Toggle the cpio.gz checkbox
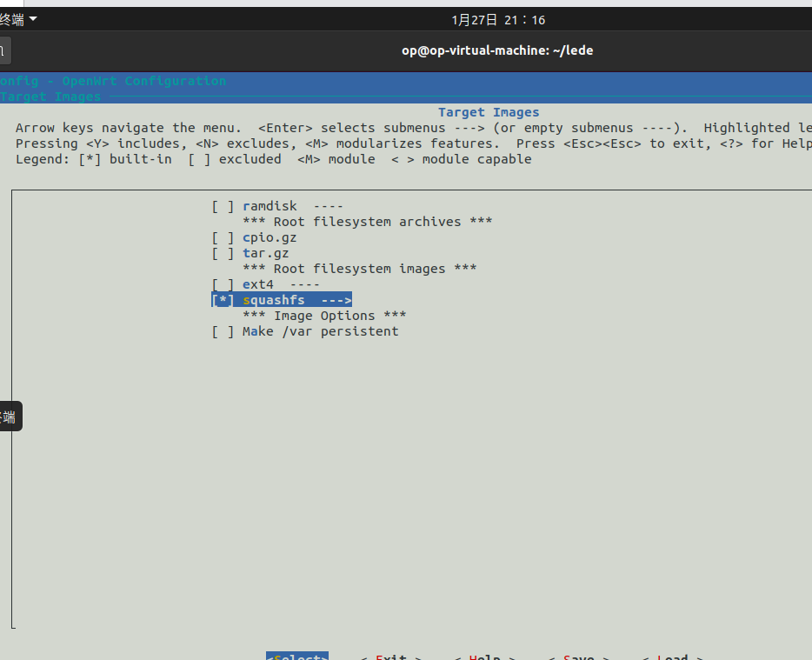Image resolution: width=812 pixels, height=660 pixels. tap(223, 237)
